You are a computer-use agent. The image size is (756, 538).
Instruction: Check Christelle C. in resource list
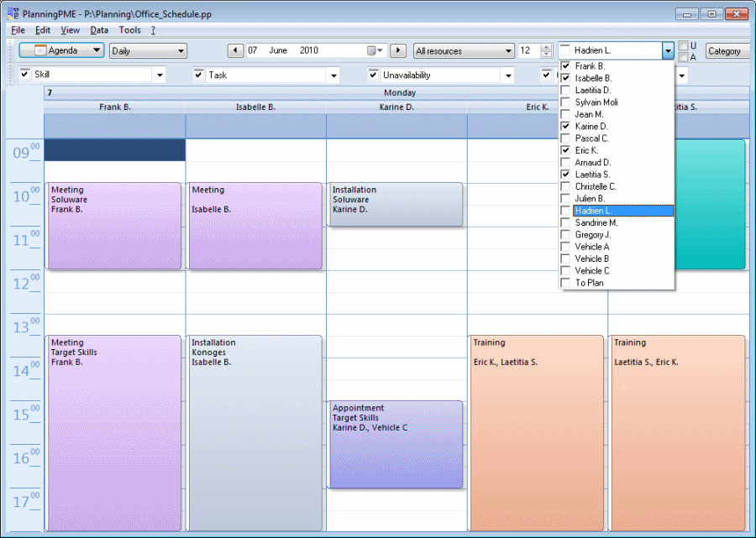565,186
